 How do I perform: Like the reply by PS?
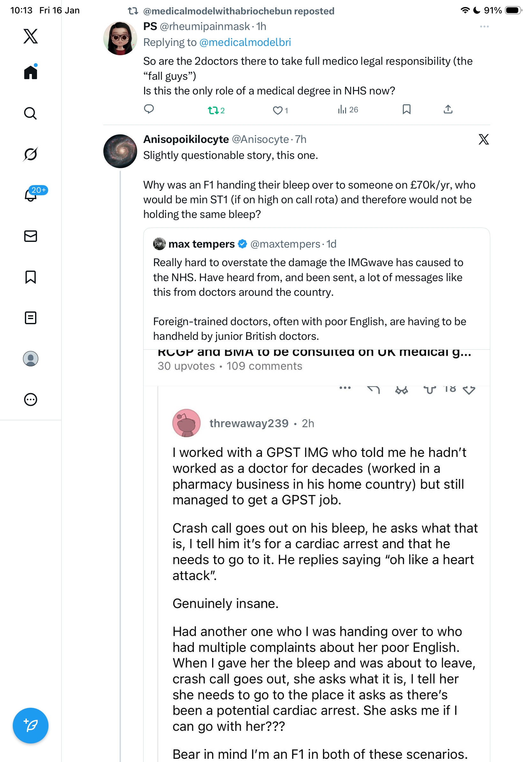[x=277, y=110]
